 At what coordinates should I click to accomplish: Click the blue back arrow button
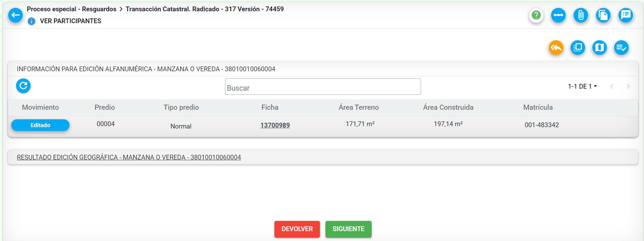tap(15, 15)
